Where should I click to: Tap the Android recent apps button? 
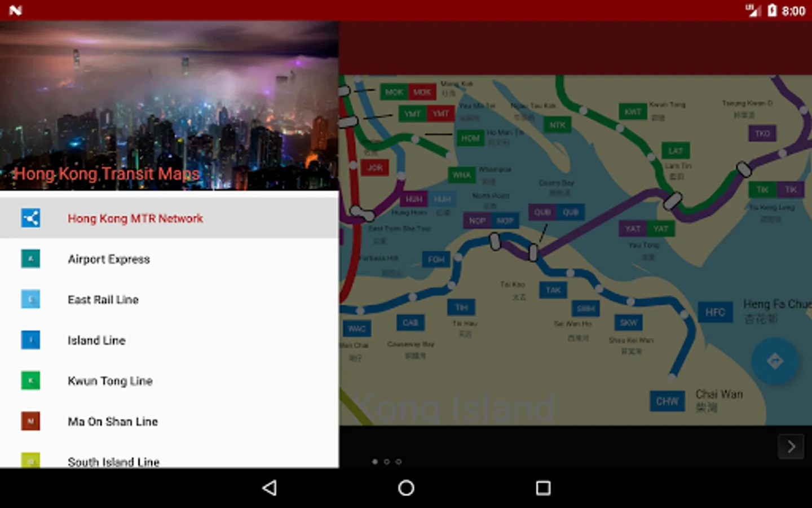(x=543, y=488)
